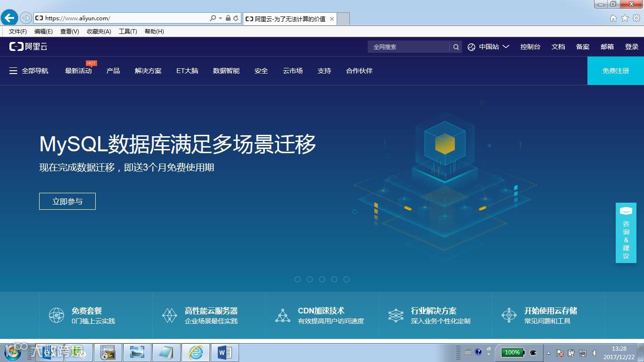Open the 免费套餐 feature card
Image resolution: width=644 pixels, height=362 pixels.
click(x=96, y=315)
